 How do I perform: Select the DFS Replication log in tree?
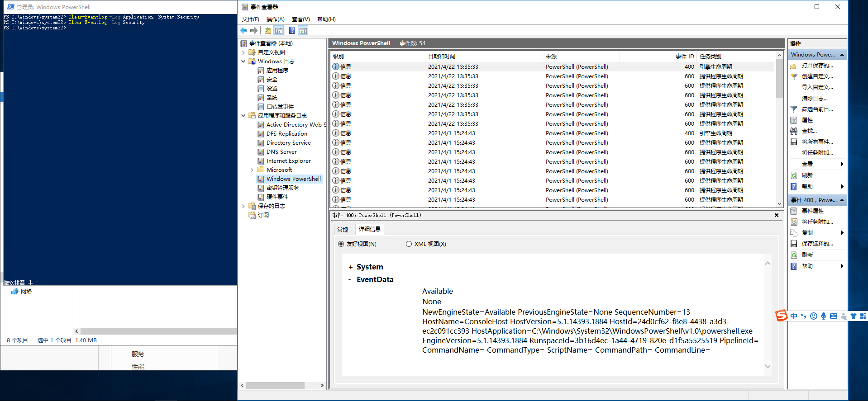point(287,134)
